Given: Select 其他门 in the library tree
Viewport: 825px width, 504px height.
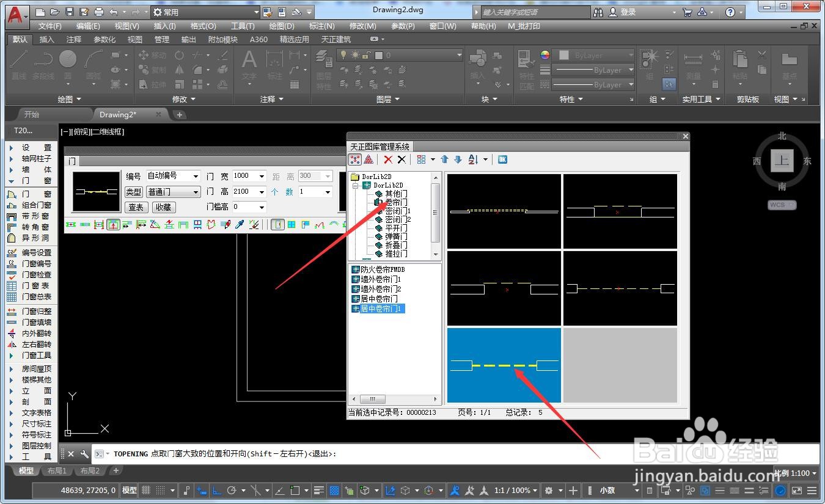Looking at the screenshot, I should click(x=396, y=194).
